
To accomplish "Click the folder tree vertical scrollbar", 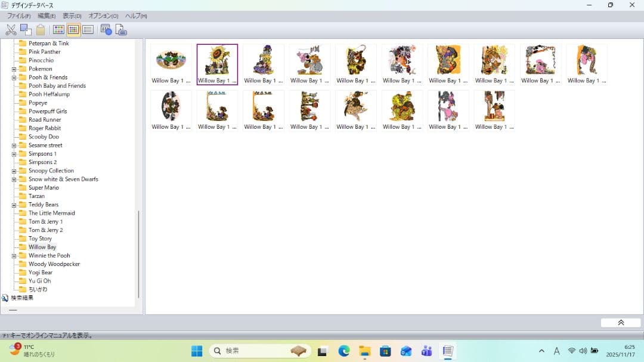I will 138,253.
